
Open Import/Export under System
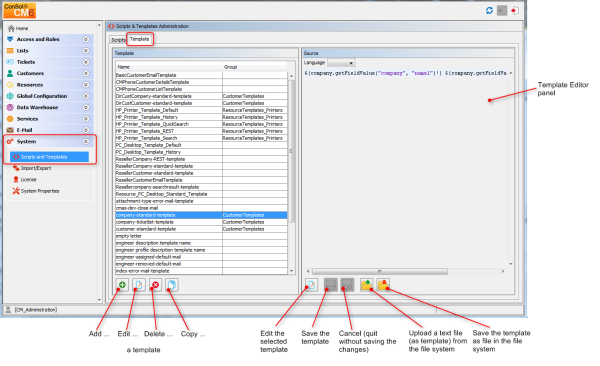click(36, 168)
